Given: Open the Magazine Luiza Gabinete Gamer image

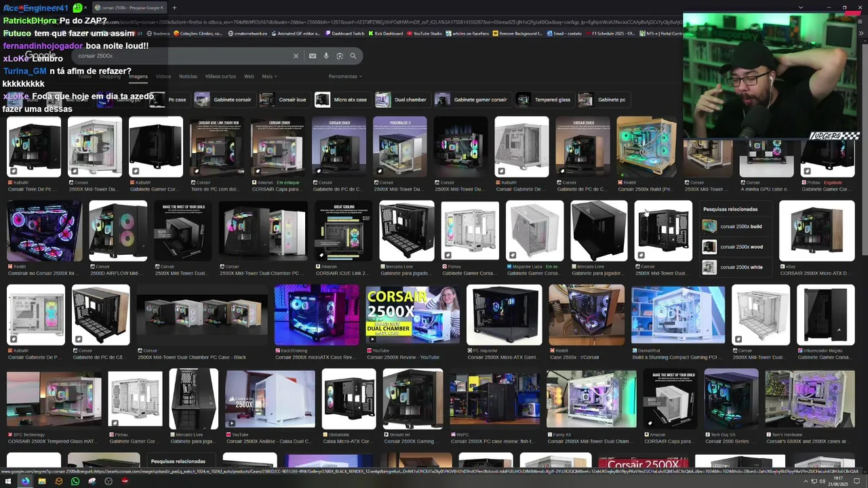Looking at the screenshot, I should 535,231.
